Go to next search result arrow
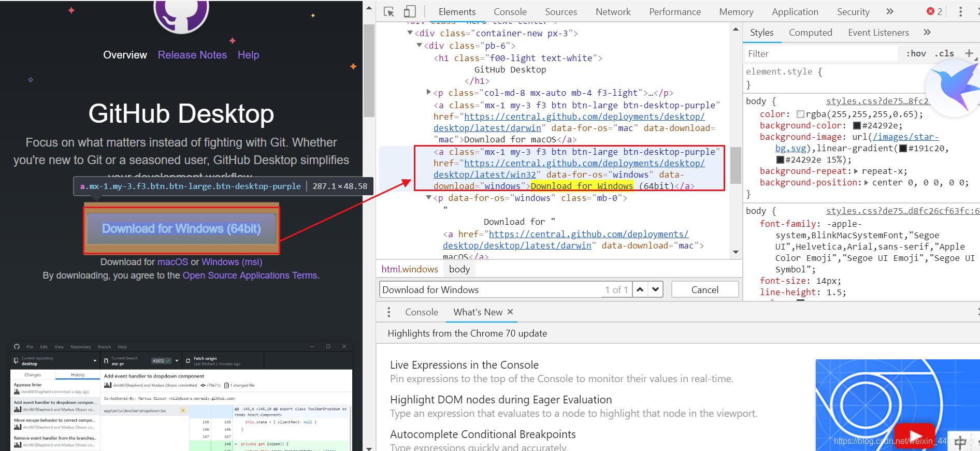Image resolution: width=980 pixels, height=451 pixels. 656,289
